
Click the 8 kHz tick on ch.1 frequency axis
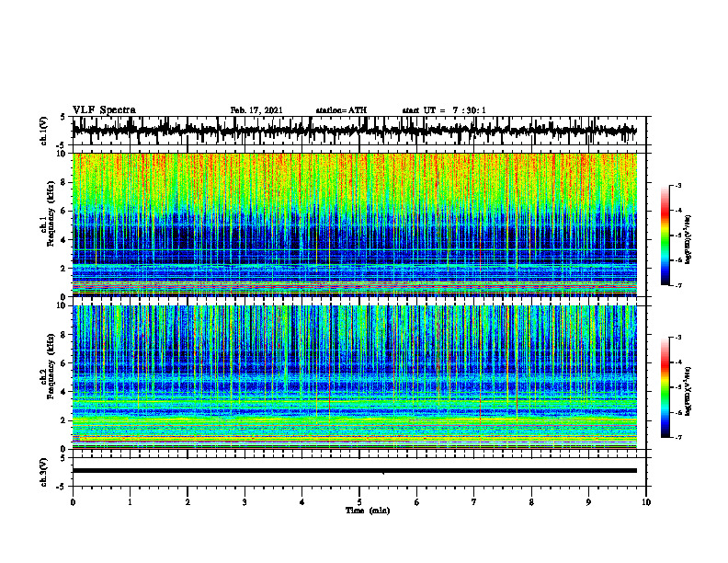[63, 182]
